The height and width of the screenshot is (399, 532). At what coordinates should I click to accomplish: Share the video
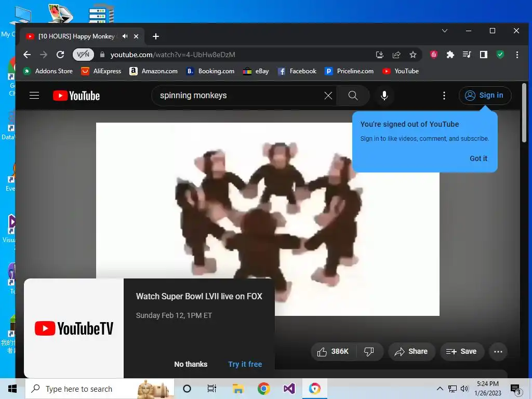click(411, 352)
